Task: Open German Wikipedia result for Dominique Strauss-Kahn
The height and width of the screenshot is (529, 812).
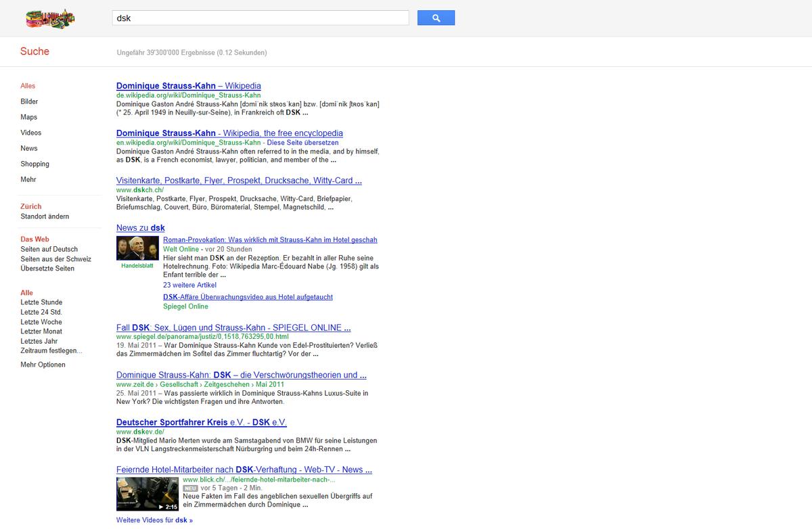Action: pos(189,86)
